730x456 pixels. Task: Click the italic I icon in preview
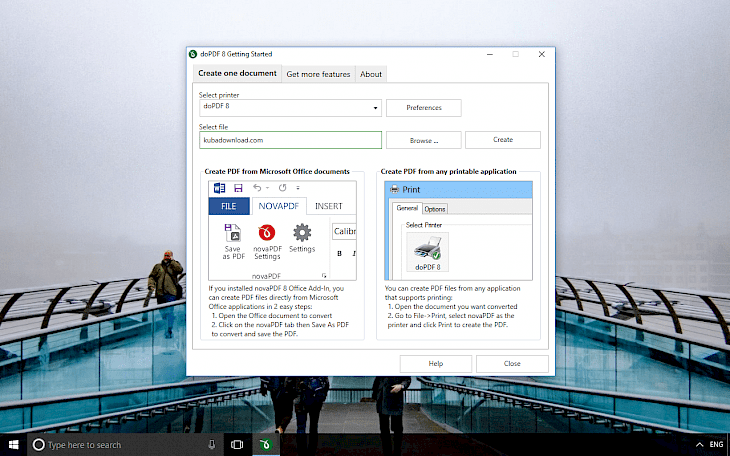354,253
